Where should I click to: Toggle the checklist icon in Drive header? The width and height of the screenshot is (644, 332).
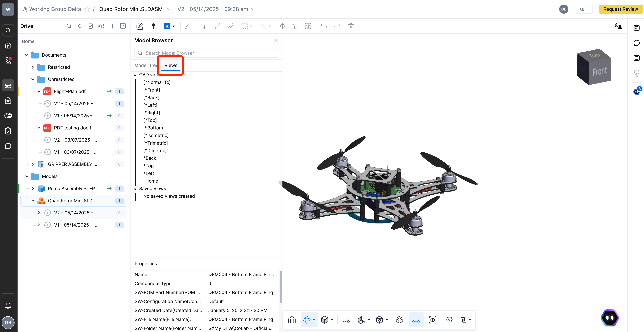point(90,26)
